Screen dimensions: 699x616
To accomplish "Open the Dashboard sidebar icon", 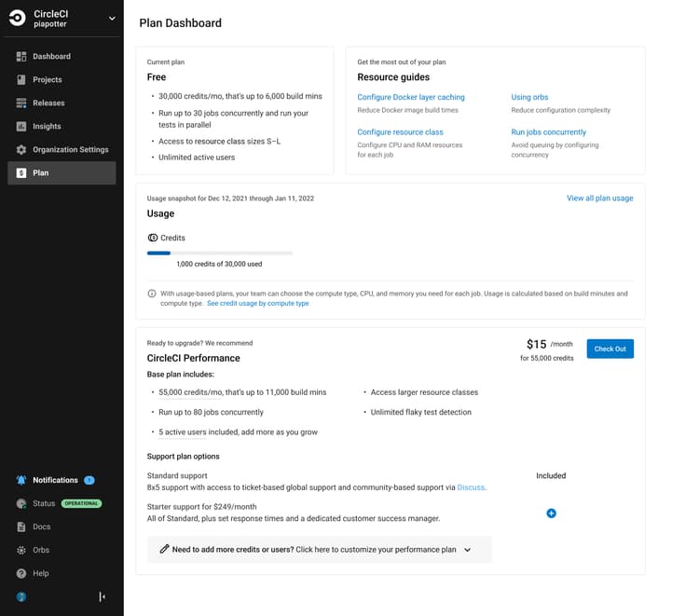I will 21,57.
